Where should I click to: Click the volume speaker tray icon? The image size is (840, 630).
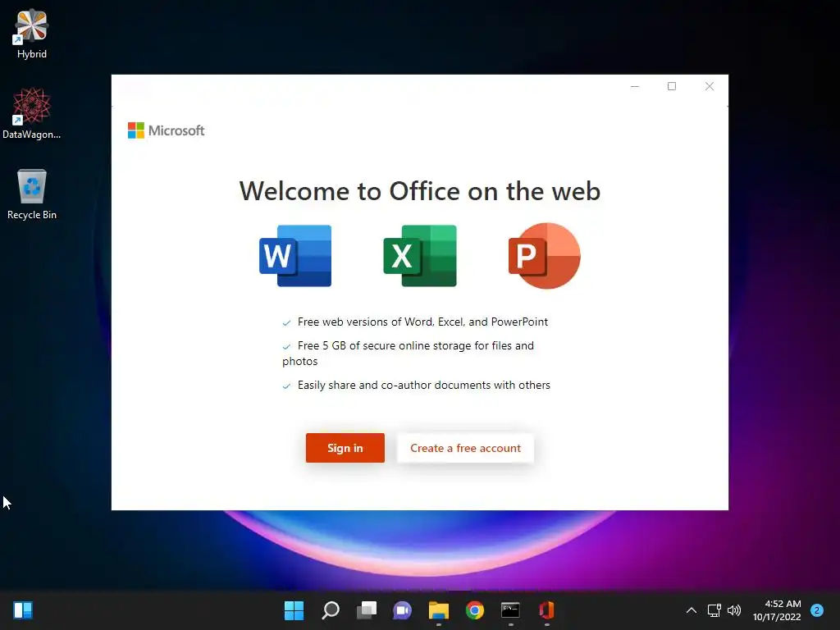coord(734,610)
